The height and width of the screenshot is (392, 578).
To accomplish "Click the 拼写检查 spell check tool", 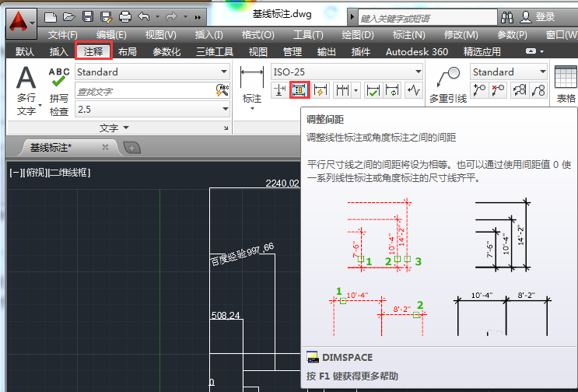I will (59, 91).
